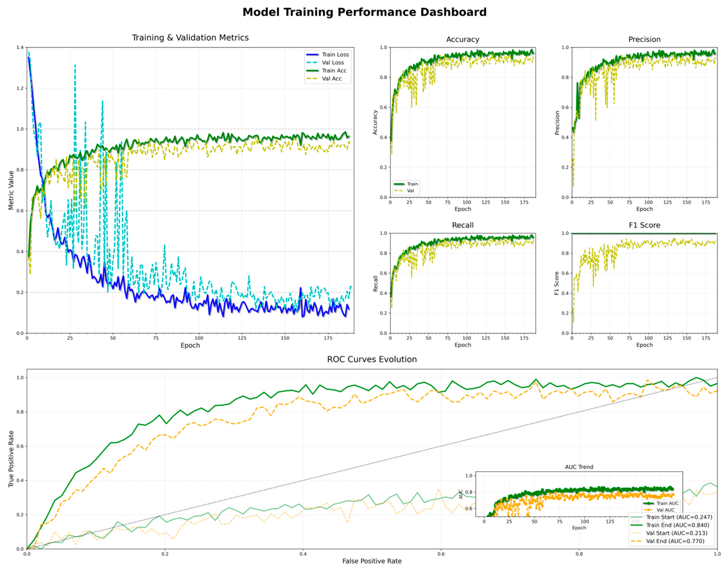Click the Train entry in the Accuracy legend

tap(412, 184)
